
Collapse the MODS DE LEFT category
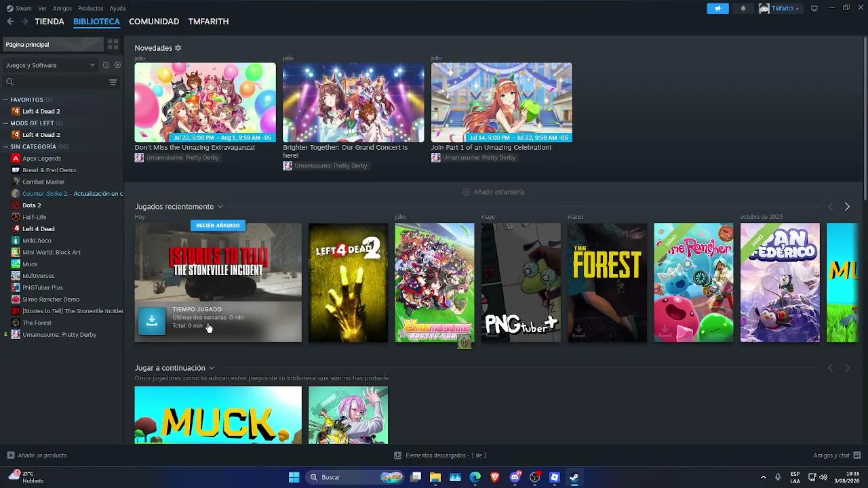[x=6, y=123]
